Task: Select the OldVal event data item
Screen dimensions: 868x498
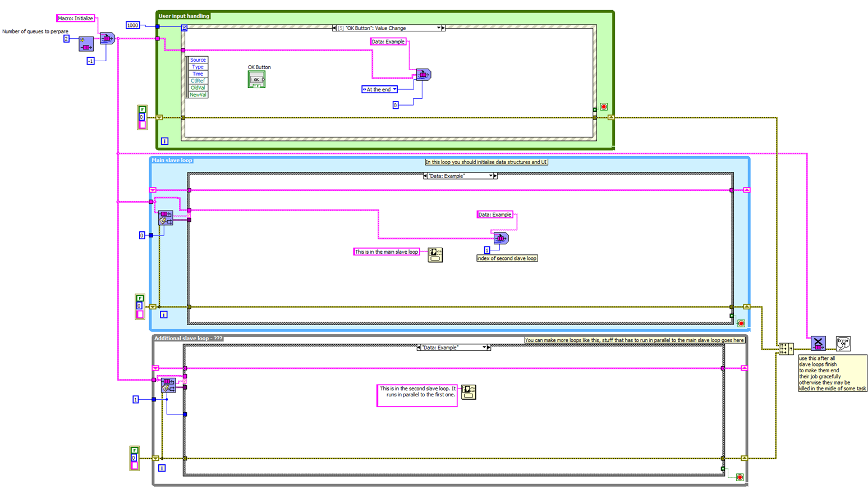Action: tap(198, 88)
